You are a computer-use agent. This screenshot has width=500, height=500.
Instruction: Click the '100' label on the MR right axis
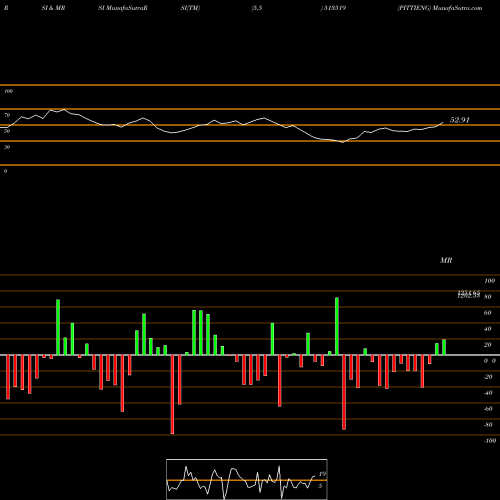pos(489,281)
